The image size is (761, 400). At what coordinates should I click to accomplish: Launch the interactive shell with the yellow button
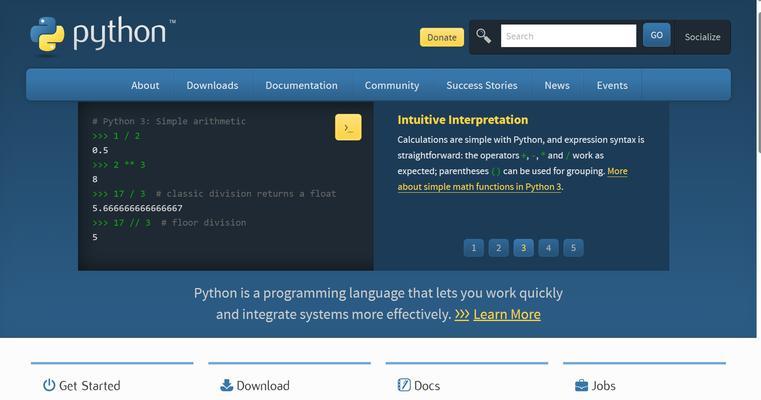pos(348,127)
